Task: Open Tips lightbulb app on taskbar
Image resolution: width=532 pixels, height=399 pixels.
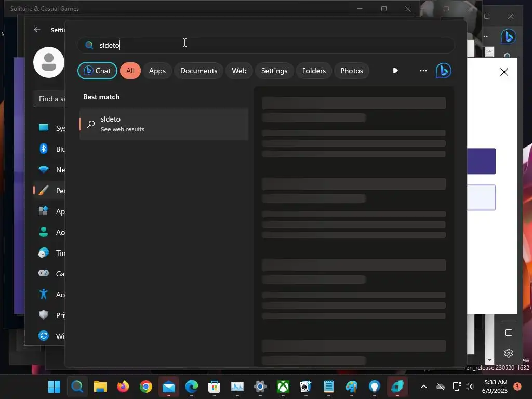Action: click(x=375, y=387)
